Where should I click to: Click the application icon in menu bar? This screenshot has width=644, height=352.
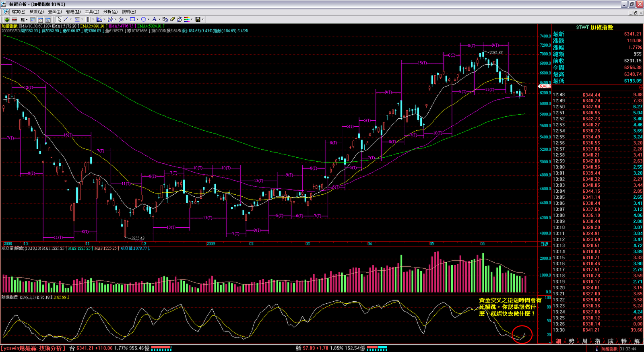tap(6, 12)
